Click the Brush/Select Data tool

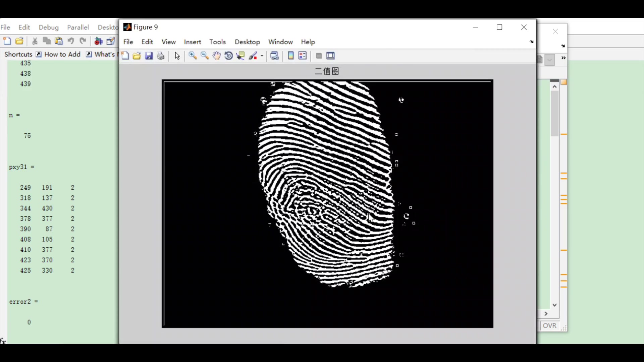253,56
